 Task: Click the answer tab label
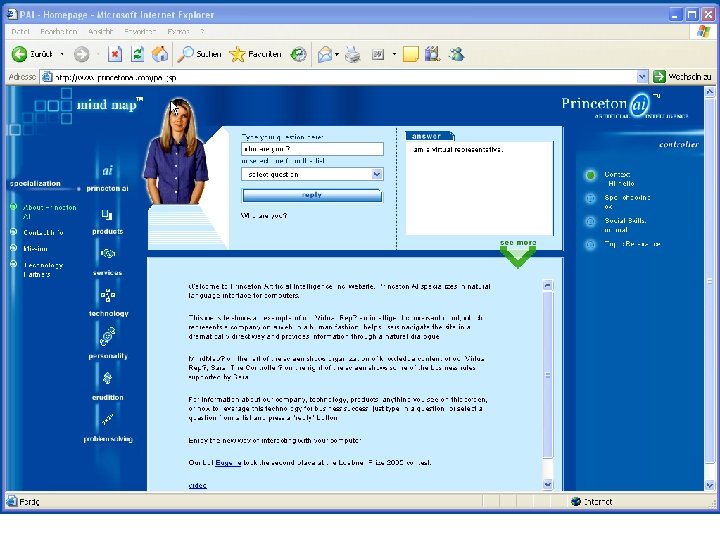[x=429, y=136]
